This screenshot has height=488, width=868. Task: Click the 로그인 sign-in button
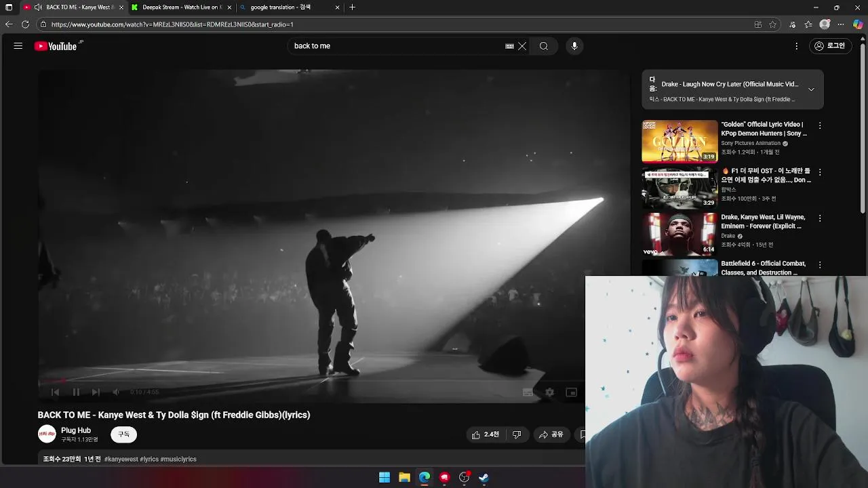830,46
